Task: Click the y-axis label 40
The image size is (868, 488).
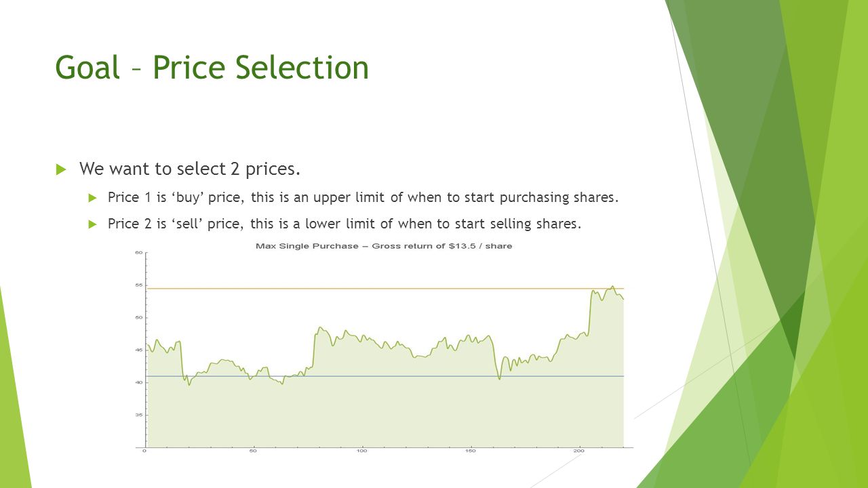Action: click(139, 382)
